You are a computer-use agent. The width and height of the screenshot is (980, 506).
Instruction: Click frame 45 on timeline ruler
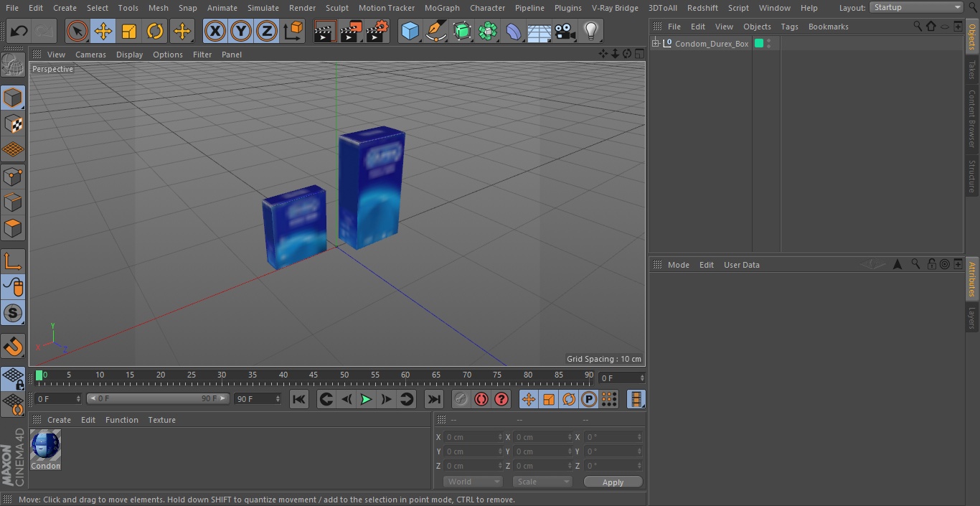pos(314,375)
